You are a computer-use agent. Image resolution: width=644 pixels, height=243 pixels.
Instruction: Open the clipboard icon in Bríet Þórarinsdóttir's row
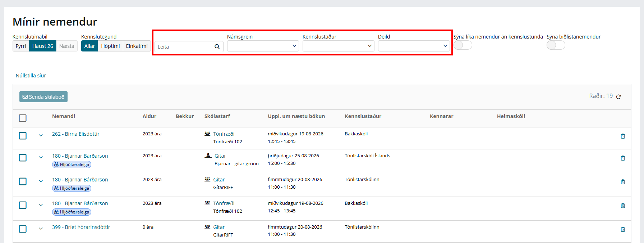623,229
